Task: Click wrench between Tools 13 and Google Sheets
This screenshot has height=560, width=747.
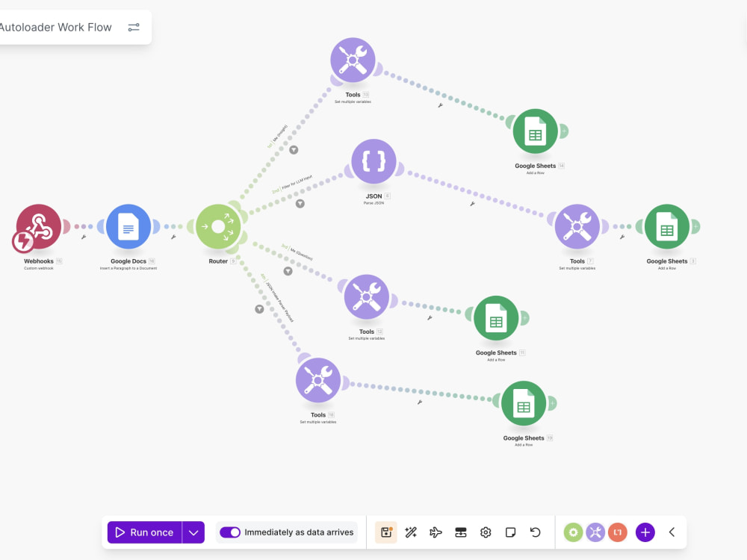Action: 441,105
